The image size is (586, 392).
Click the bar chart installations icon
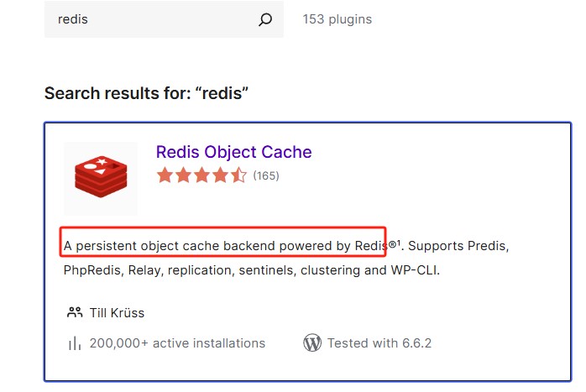75,343
